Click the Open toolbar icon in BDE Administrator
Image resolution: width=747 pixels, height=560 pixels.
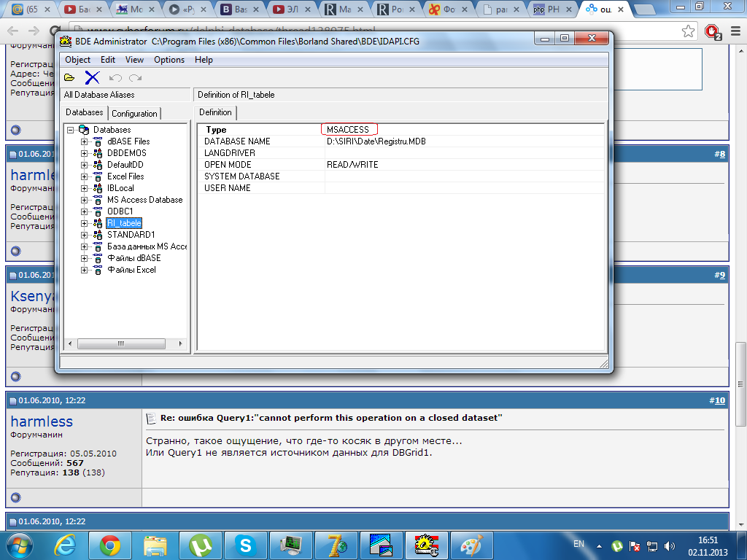point(69,77)
